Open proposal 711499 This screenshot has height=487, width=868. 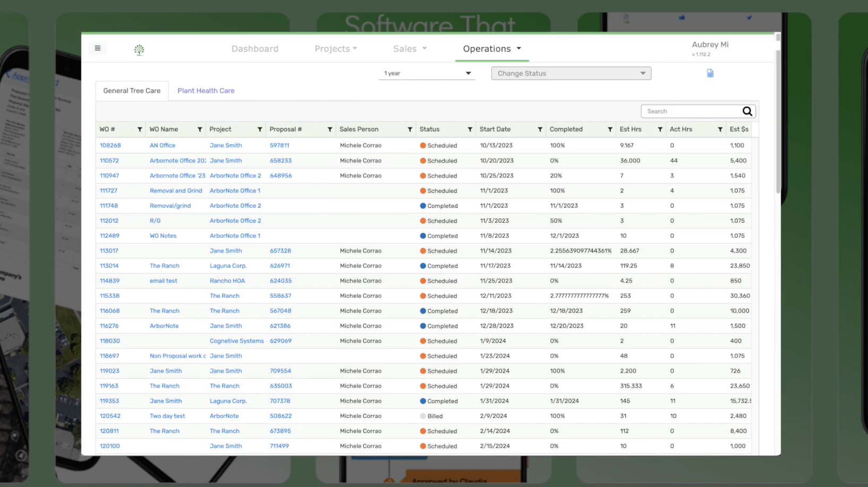(x=279, y=446)
